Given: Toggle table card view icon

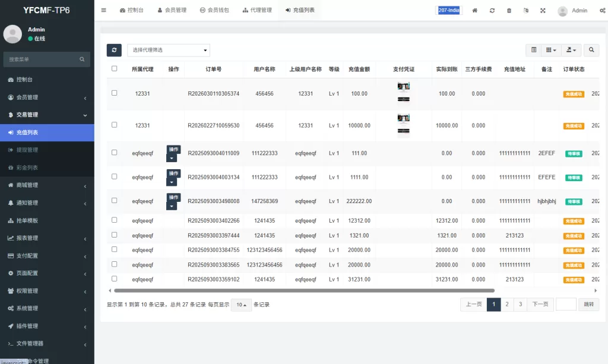Looking at the screenshot, I should (x=534, y=50).
